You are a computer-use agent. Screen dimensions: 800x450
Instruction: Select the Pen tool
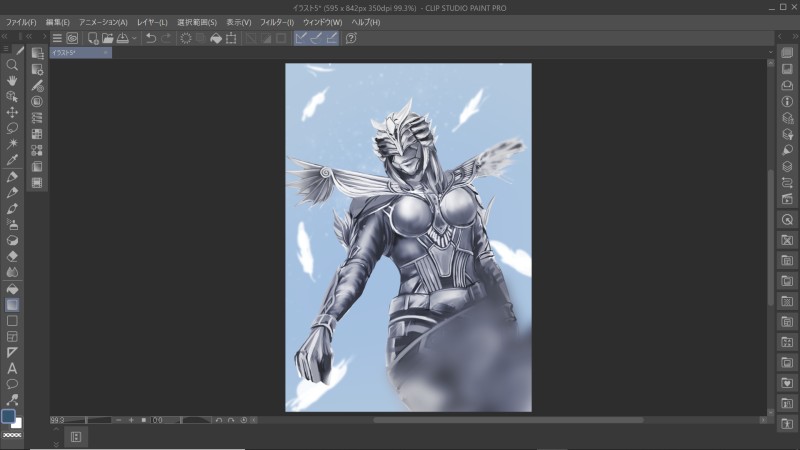pos(12,177)
